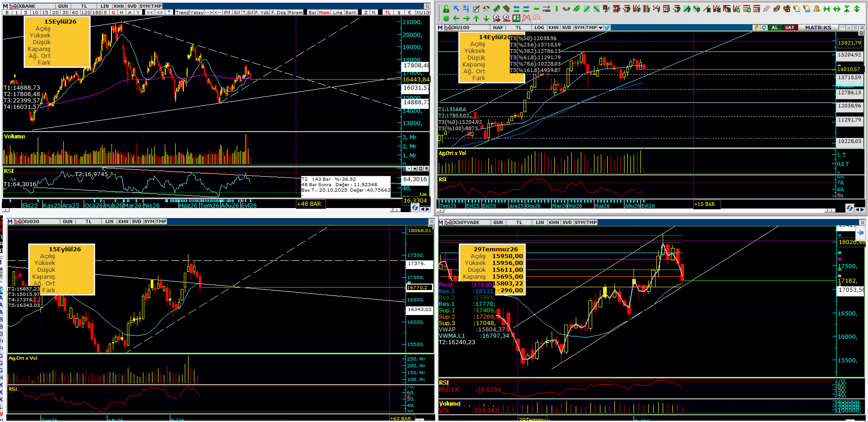This screenshot has height=422, width=868.
Task: Switch the XU100 chart scale with LOG
Action: coord(539,28)
